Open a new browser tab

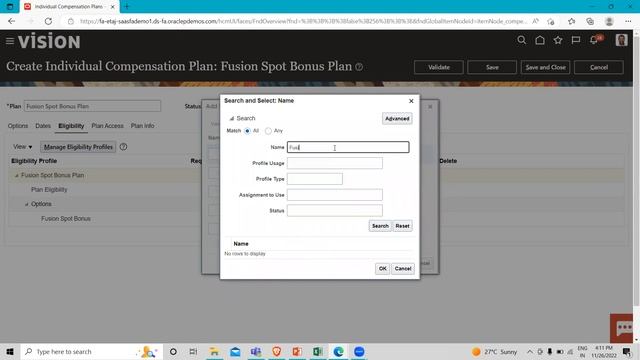[127, 7]
